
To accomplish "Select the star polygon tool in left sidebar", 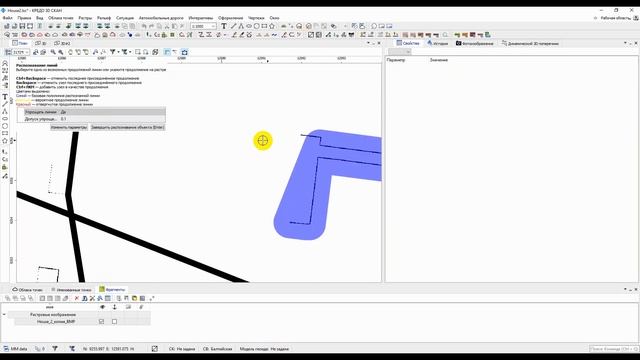I will 5,141.
